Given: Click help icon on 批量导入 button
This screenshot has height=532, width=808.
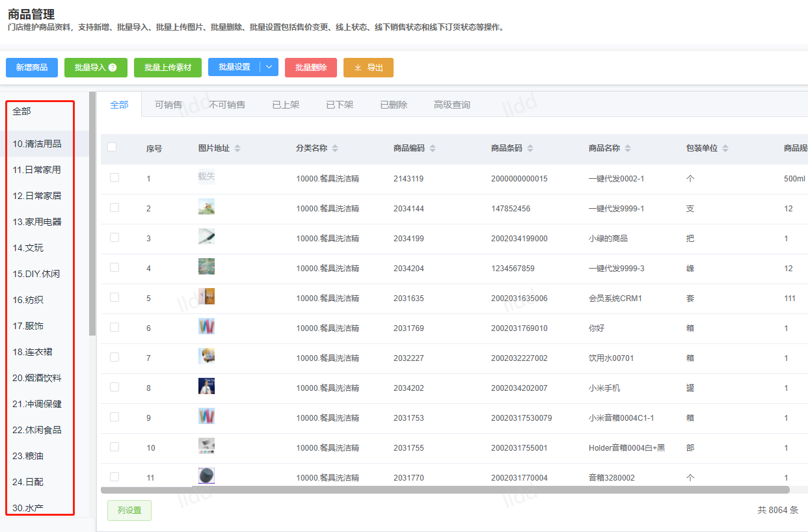Looking at the screenshot, I should coord(113,68).
